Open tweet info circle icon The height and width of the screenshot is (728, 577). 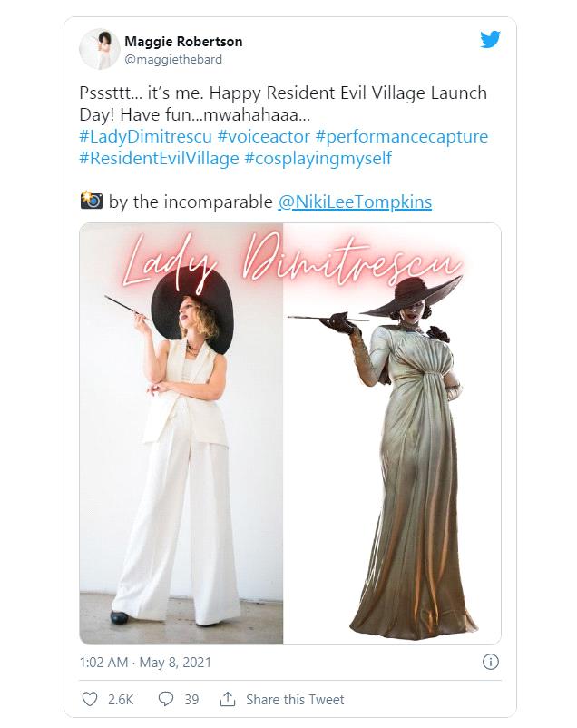[x=491, y=662]
